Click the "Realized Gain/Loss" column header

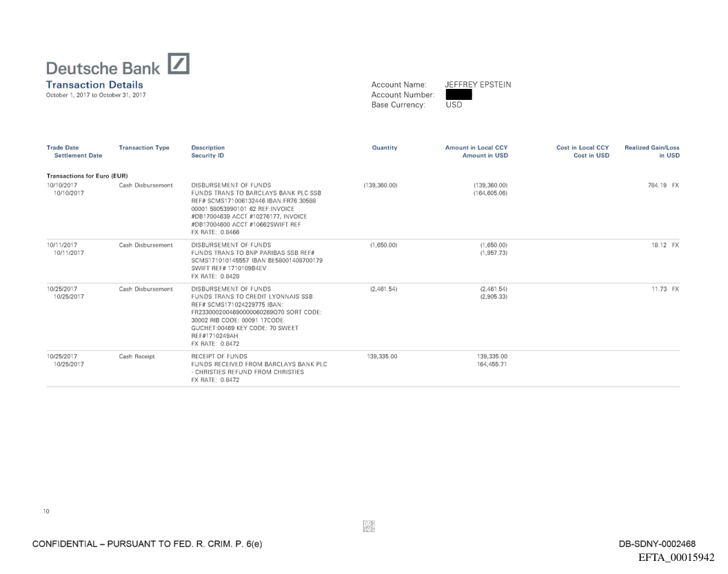(x=651, y=147)
